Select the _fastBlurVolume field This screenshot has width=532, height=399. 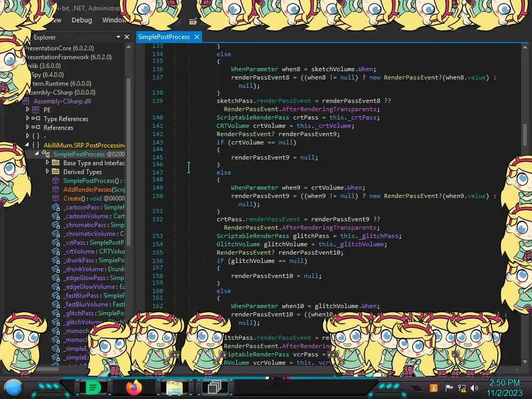click(x=94, y=304)
